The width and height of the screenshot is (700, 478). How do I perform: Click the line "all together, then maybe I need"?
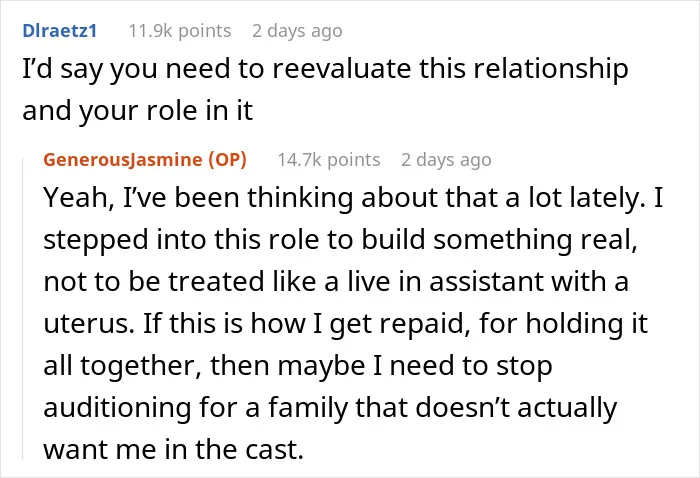[298, 366]
